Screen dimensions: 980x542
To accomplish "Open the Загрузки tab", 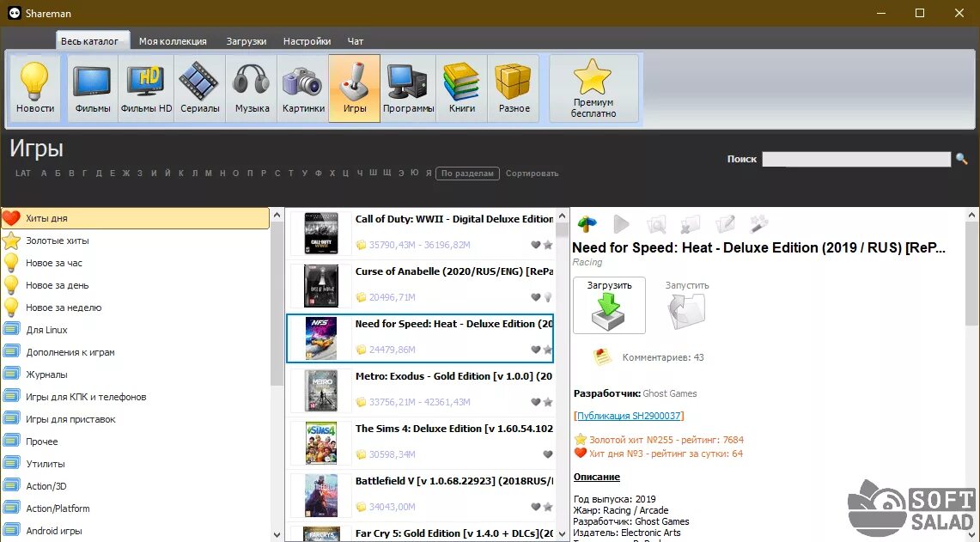I will point(247,41).
